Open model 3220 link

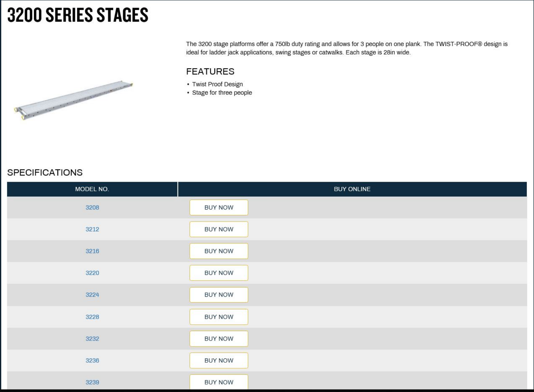[x=92, y=273]
